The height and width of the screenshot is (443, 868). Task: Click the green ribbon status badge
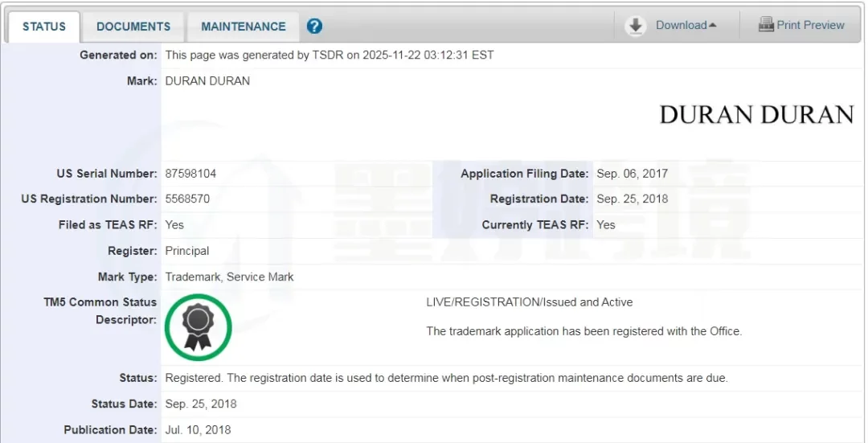pos(198,327)
